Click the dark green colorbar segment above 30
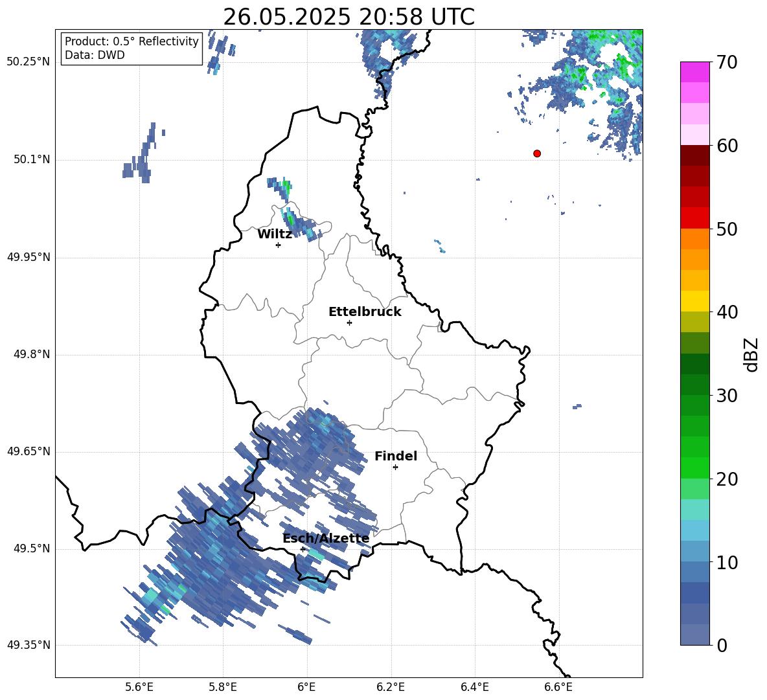 (x=694, y=385)
